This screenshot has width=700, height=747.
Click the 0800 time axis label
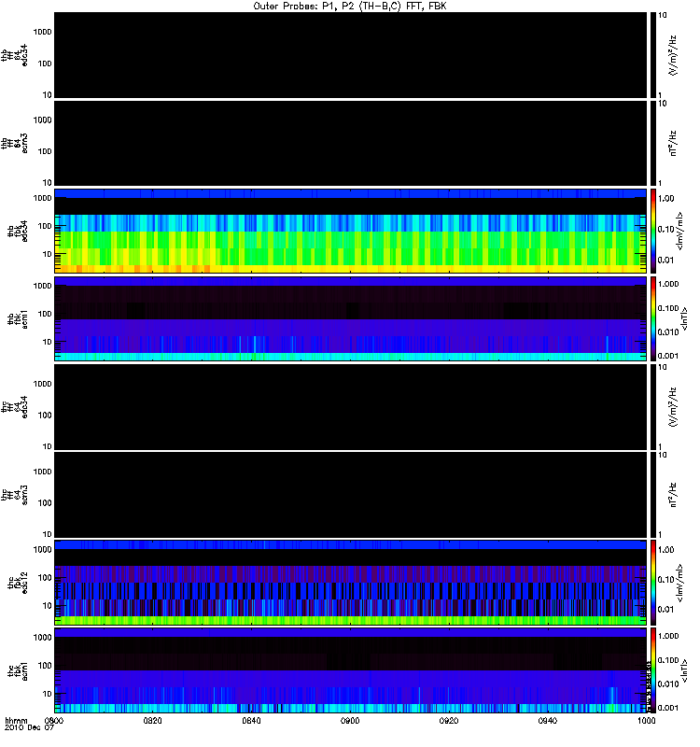pos(54,720)
